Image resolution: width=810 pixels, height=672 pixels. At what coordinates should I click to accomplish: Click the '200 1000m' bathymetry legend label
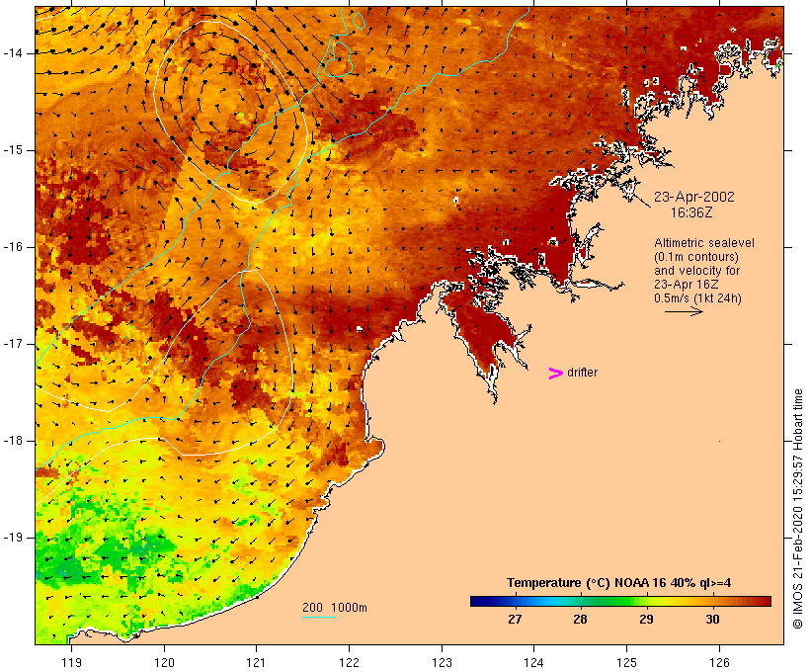pyautogui.click(x=335, y=608)
